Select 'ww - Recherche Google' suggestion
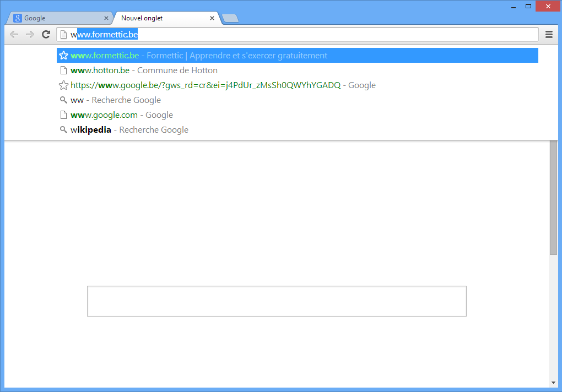 298,100
